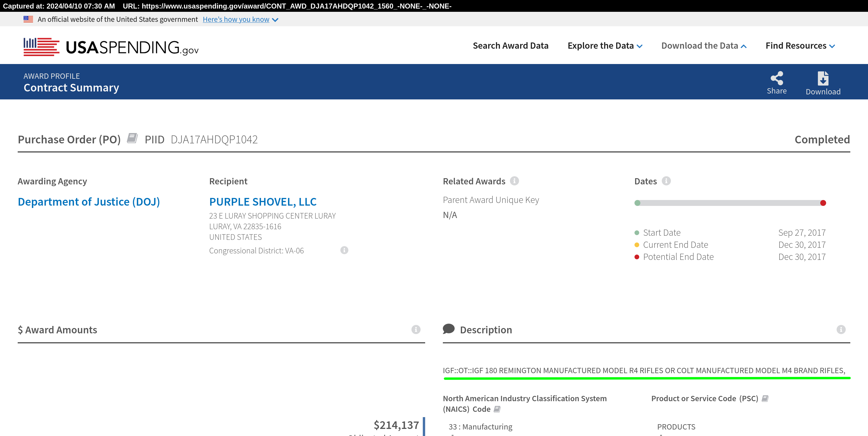Open PURPLE SHOVEL, LLC recipient link
Image resolution: width=868 pixels, height=436 pixels.
coord(263,202)
